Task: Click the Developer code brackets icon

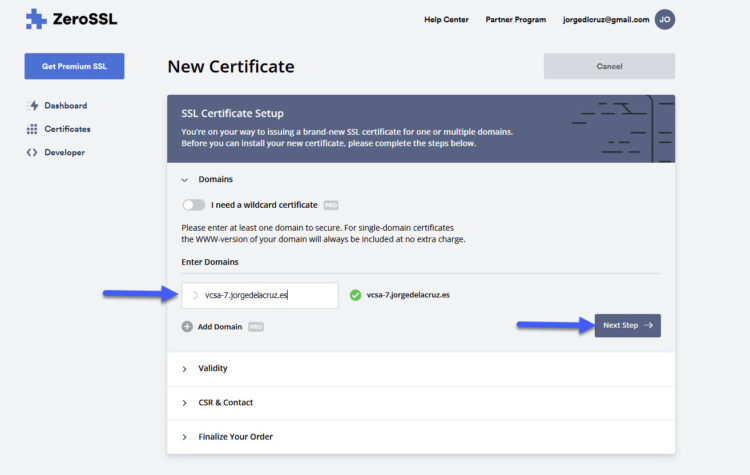Action: click(x=32, y=153)
